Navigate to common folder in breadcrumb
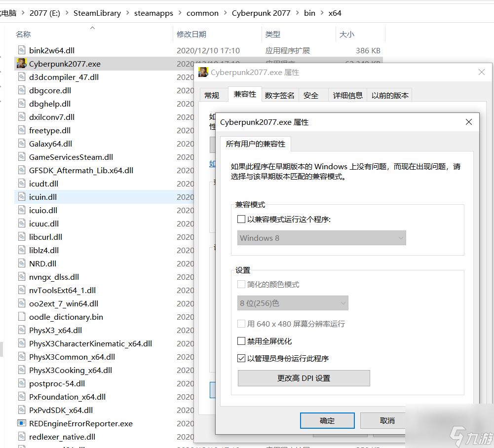The height and width of the screenshot is (448, 494). tap(202, 13)
